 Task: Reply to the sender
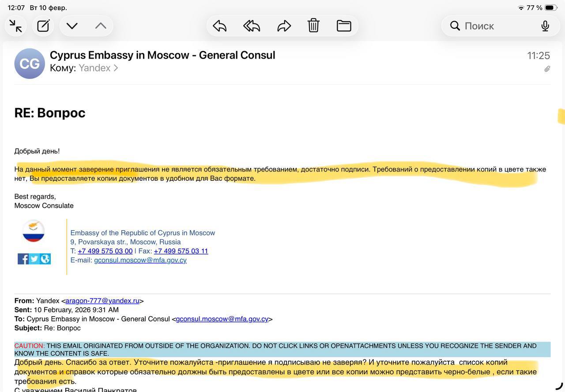coord(219,26)
